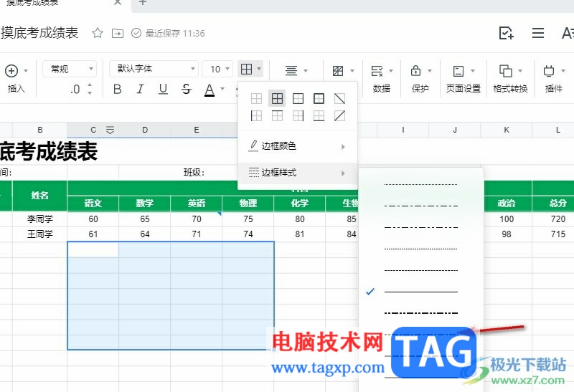Screen dimensions: 574x392
Task: Open the hamburger menu
Action: click(x=537, y=33)
